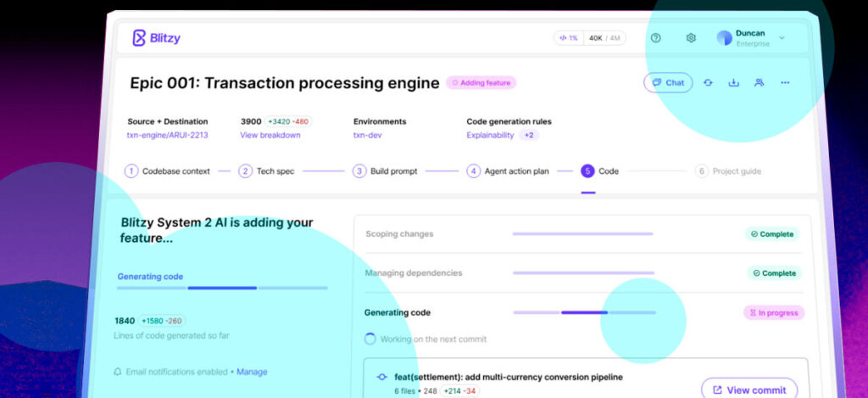Go to step 6 Project guide
The height and width of the screenshot is (398, 868).
pyautogui.click(x=728, y=171)
